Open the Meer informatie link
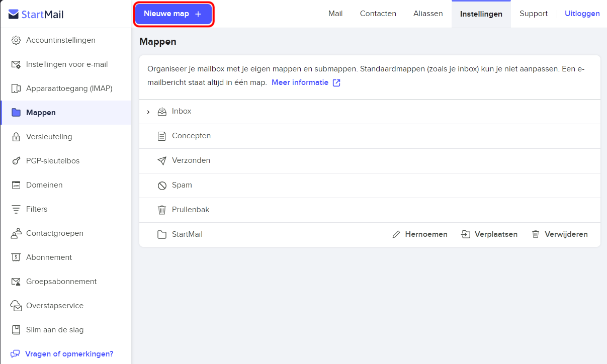The image size is (607, 364). click(x=306, y=82)
